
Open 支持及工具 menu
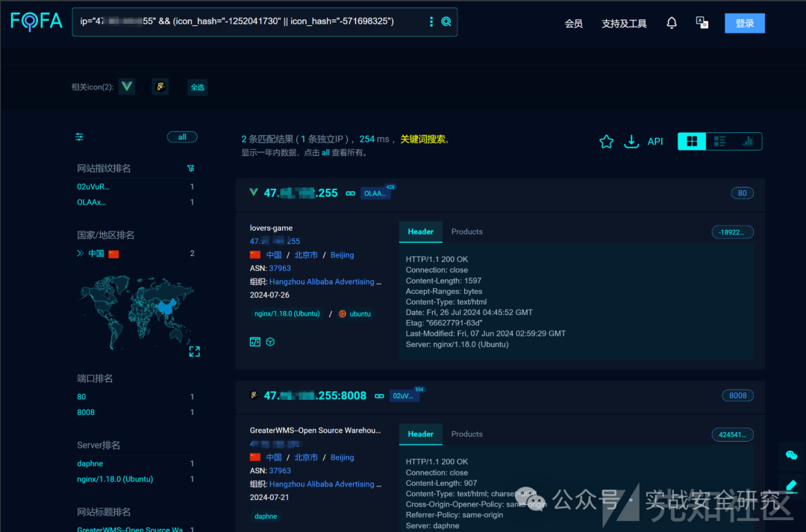[624, 24]
